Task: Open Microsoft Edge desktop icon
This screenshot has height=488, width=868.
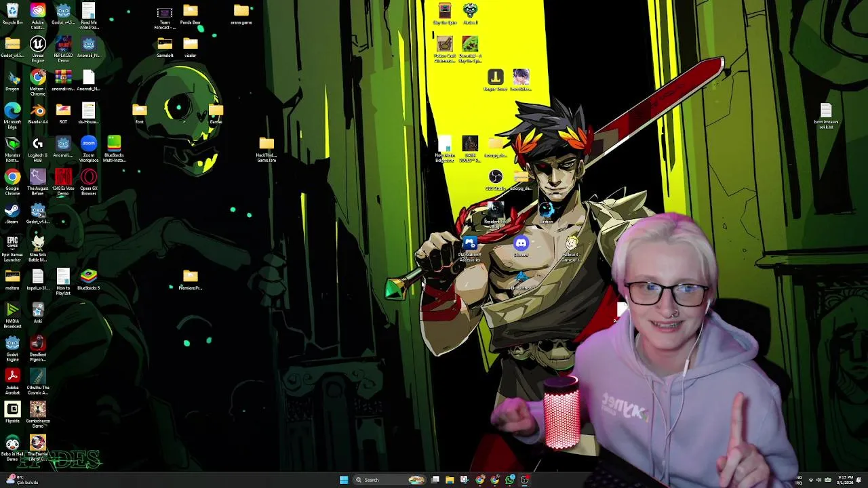Action: 12,115
